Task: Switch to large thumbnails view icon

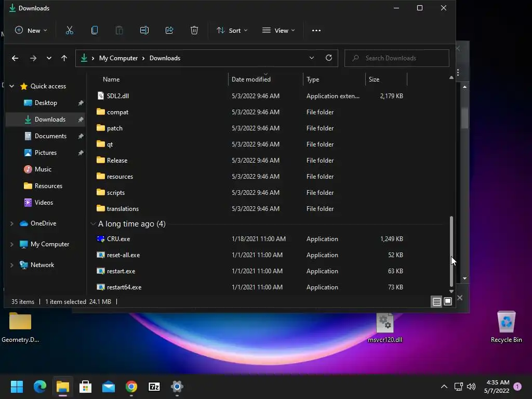Action: point(448,302)
